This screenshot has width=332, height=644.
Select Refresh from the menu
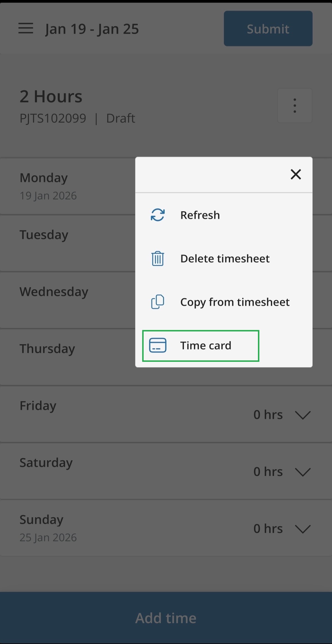point(200,215)
